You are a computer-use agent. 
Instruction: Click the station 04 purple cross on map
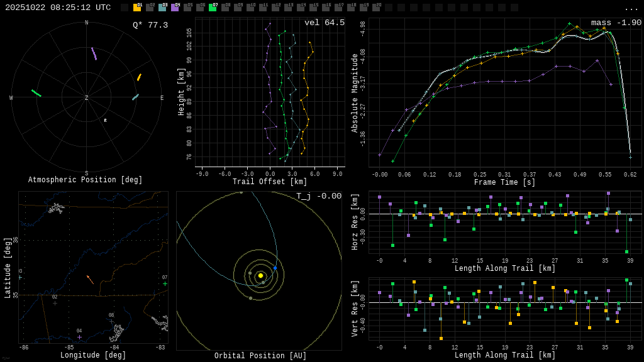click(x=79, y=337)
